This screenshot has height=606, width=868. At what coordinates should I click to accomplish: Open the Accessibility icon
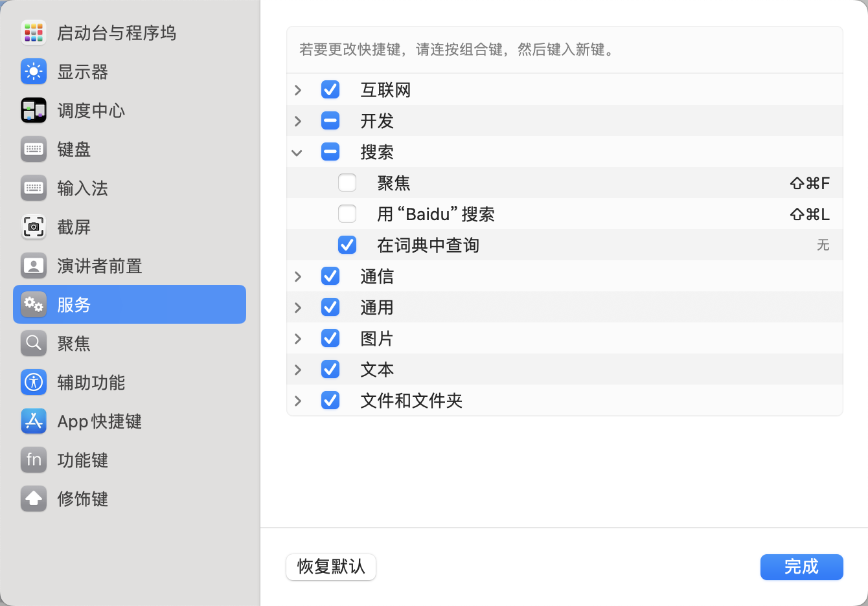pyautogui.click(x=34, y=382)
